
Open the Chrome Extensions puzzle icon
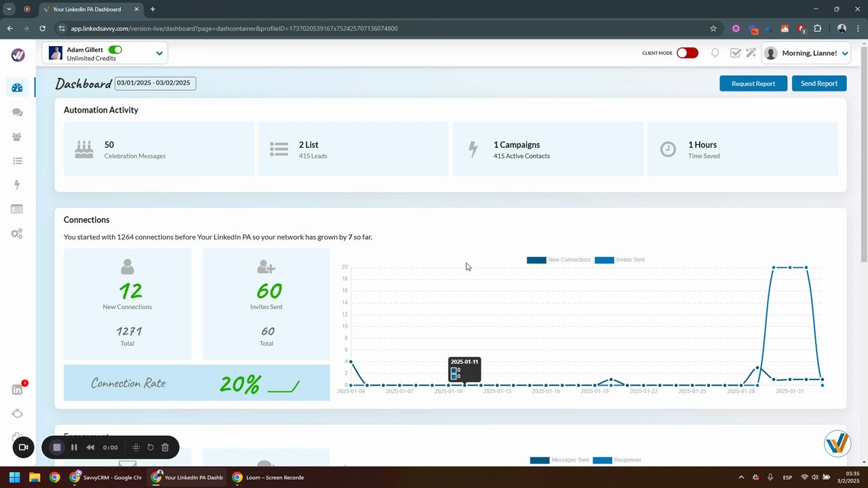(x=817, y=28)
